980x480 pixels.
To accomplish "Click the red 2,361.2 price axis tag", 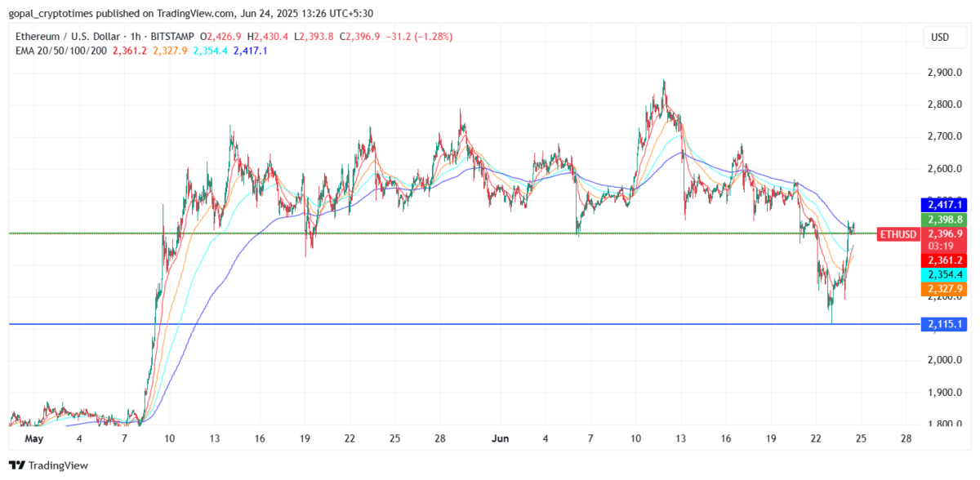I will pyautogui.click(x=944, y=260).
